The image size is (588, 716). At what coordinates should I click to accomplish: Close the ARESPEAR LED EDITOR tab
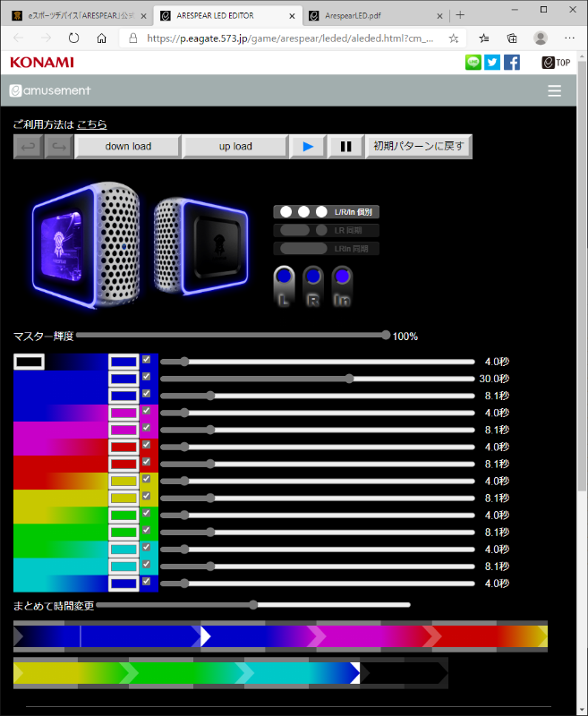click(292, 16)
